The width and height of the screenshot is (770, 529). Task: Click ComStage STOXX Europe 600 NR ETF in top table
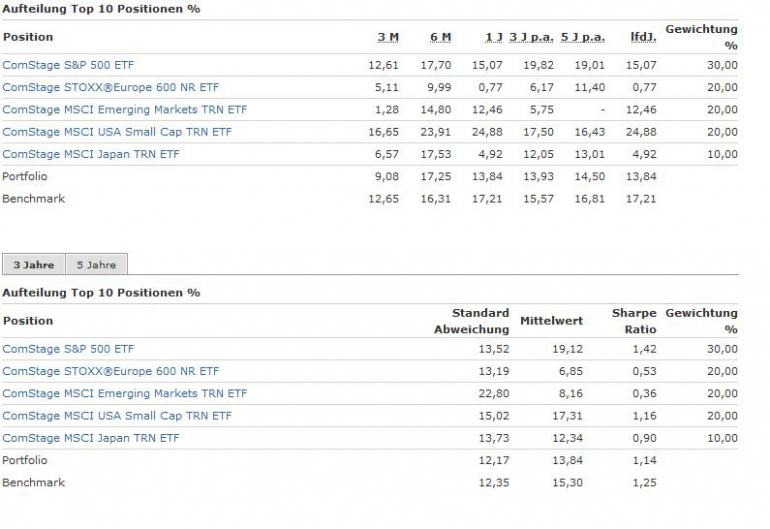coord(110,87)
